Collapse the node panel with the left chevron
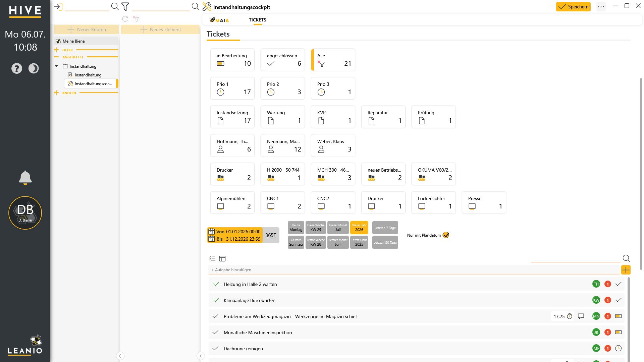Viewport: 644px width, 362px height. point(120,356)
